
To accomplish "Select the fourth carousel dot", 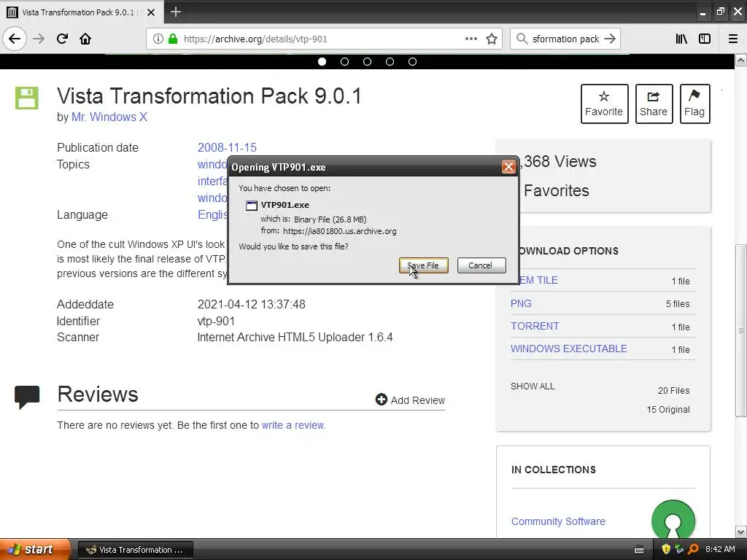I will (x=390, y=61).
